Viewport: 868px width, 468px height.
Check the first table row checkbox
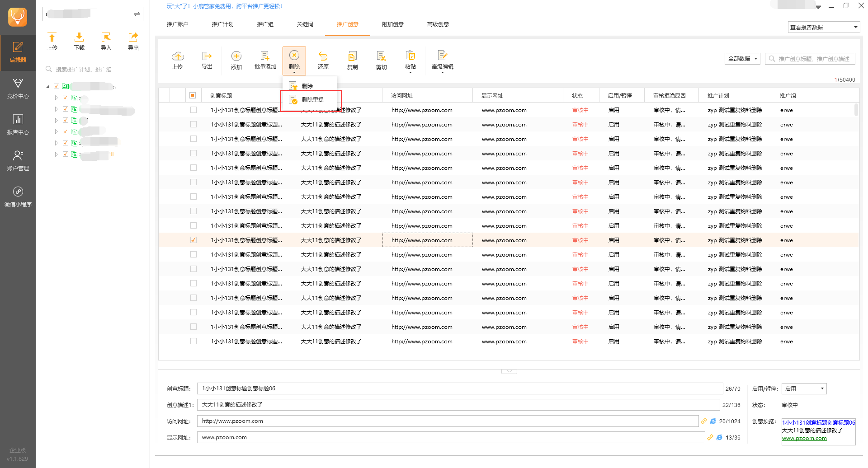[x=193, y=110]
